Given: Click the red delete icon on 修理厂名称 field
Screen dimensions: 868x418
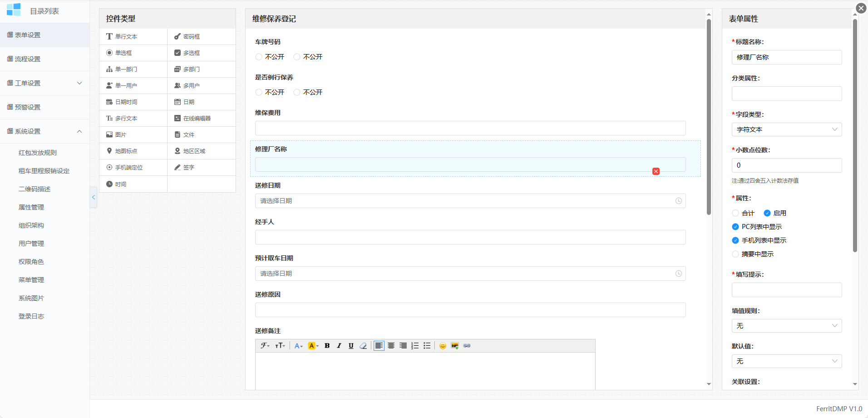Looking at the screenshot, I should [x=656, y=171].
